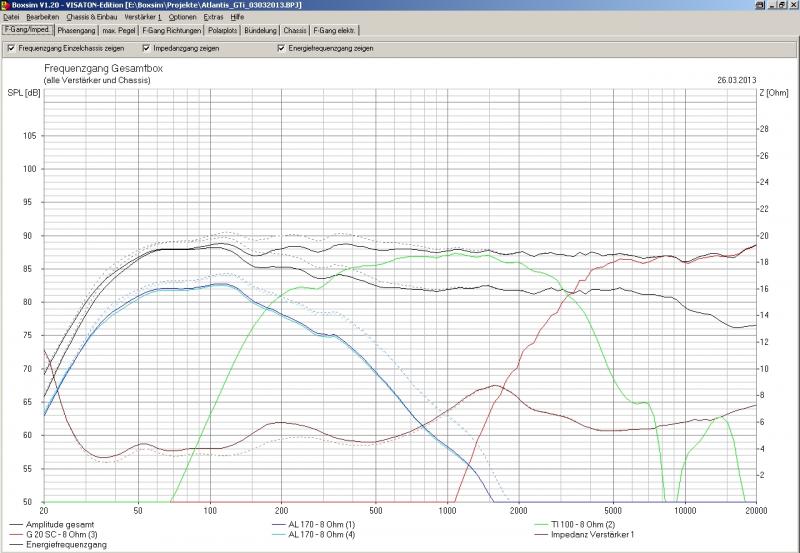This screenshot has height=553, width=800.
Task: Disable Energiefrequenzgang zeigen option
Action: (x=282, y=48)
